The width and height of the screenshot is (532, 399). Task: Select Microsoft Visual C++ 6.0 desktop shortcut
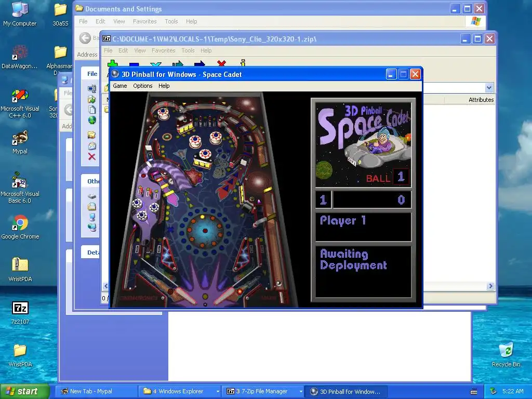pyautogui.click(x=20, y=103)
